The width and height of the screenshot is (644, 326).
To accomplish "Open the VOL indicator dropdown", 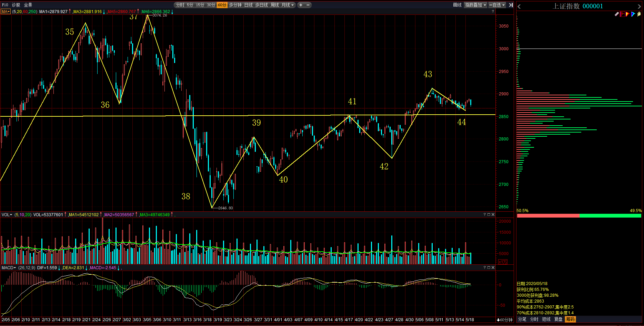I will (7, 214).
